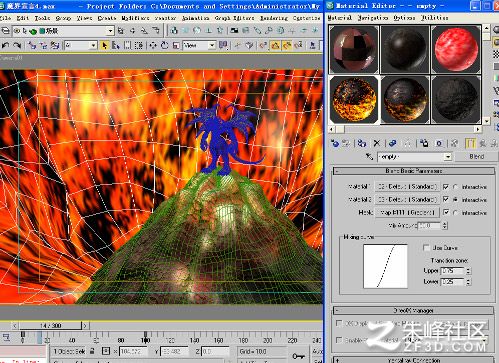Click Get Material icon in Material Editor
The width and height of the screenshot is (499, 363).
click(335, 144)
